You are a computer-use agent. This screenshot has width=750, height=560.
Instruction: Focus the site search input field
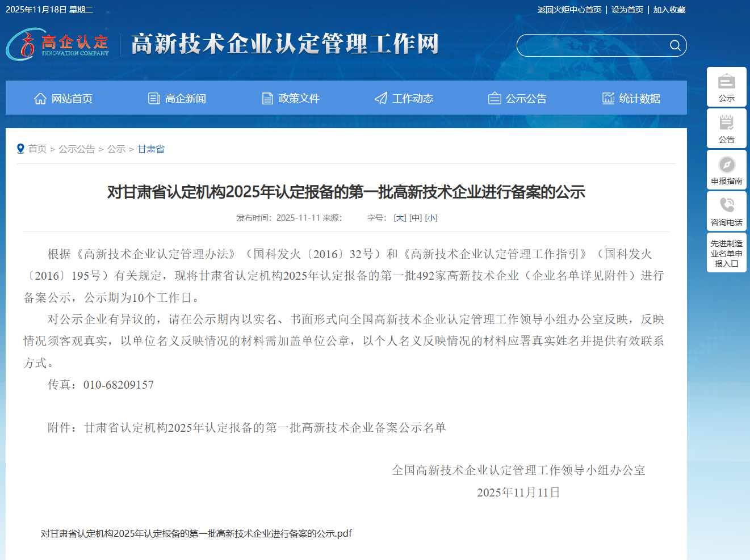click(x=590, y=45)
